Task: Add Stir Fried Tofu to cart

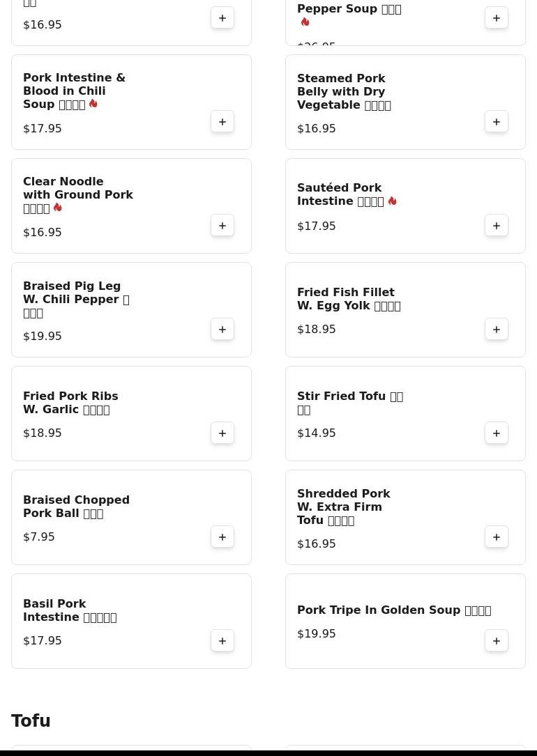Action: pyautogui.click(x=497, y=433)
